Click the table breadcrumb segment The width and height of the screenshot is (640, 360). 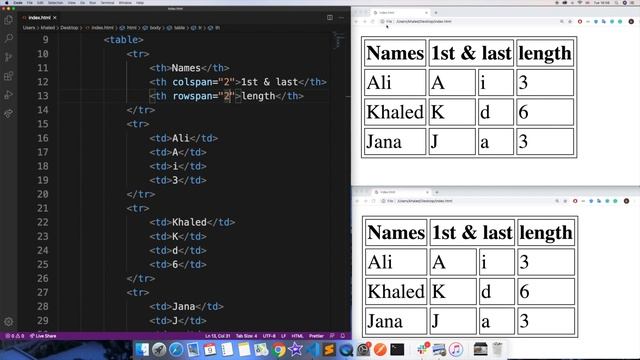click(180, 28)
